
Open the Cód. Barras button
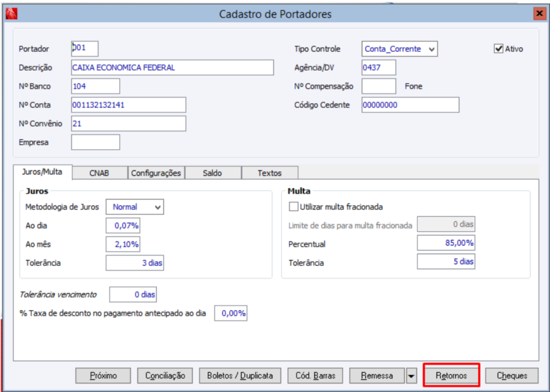click(315, 376)
